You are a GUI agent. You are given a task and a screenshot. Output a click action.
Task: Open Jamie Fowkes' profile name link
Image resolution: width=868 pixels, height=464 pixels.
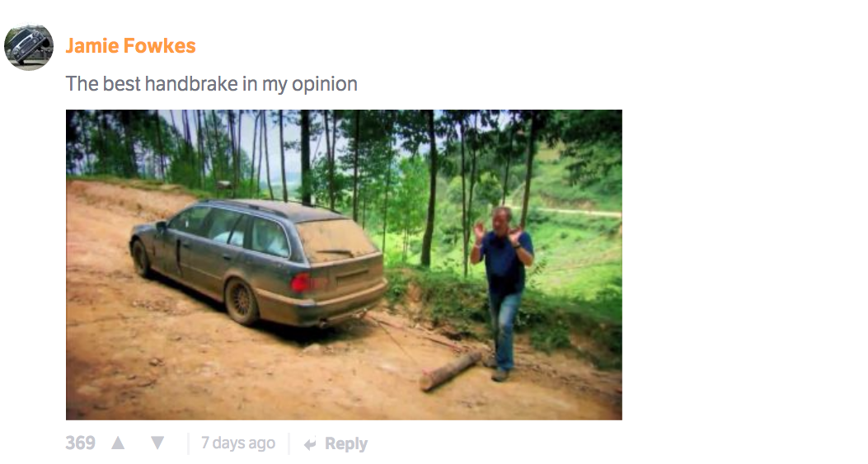pyautogui.click(x=130, y=46)
